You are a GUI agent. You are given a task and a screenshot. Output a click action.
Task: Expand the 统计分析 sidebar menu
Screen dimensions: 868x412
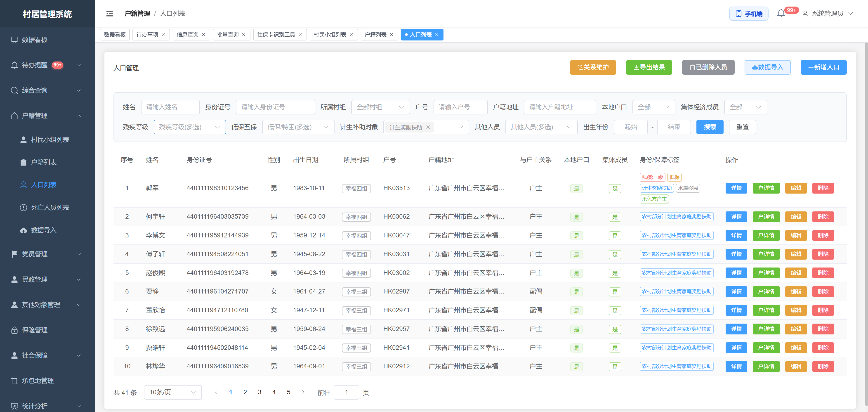point(47,406)
